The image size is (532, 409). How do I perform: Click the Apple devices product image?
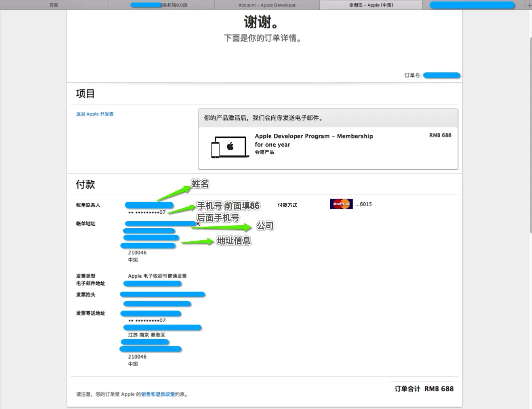click(x=230, y=147)
